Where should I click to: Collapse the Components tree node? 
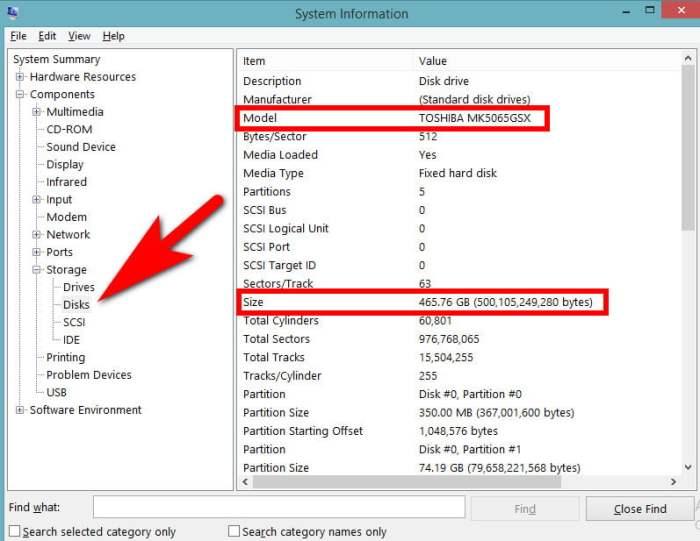pos(20,94)
